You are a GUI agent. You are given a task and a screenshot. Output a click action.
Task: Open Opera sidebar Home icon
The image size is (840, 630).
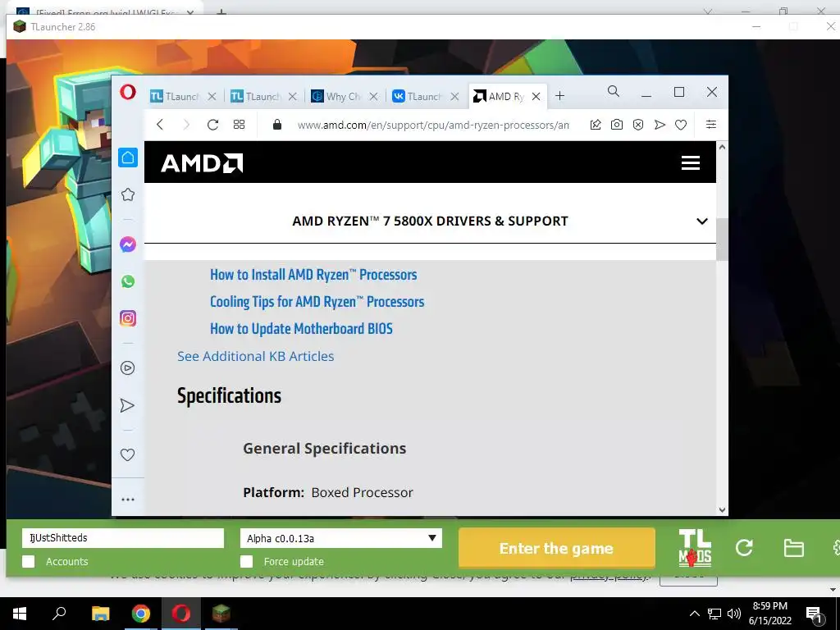click(127, 157)
